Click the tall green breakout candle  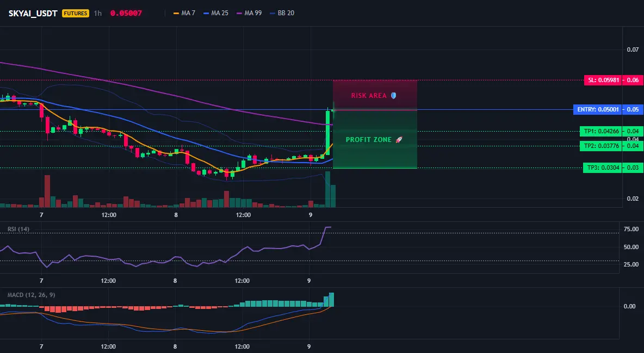[328, 132]
